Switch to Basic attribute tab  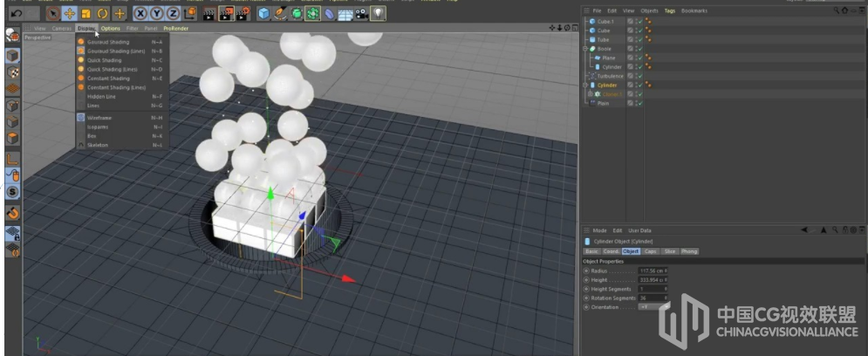(x=591, y=251)
